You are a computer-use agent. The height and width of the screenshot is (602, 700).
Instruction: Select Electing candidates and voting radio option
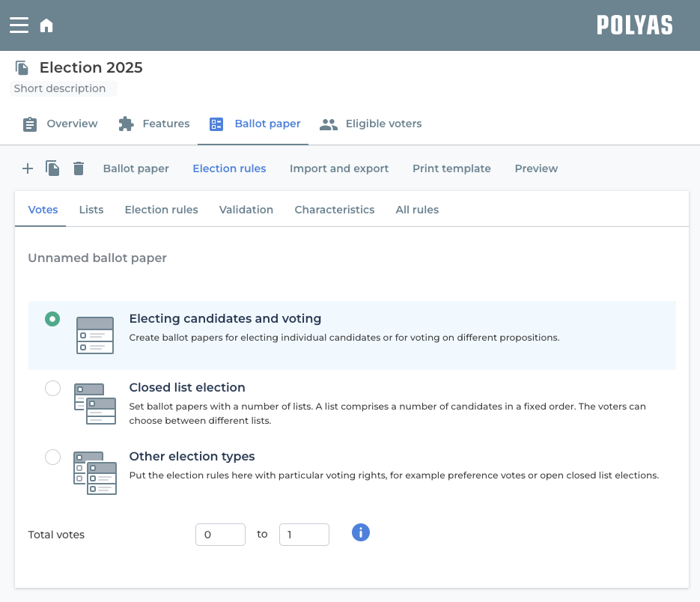(x=52, y=319)
